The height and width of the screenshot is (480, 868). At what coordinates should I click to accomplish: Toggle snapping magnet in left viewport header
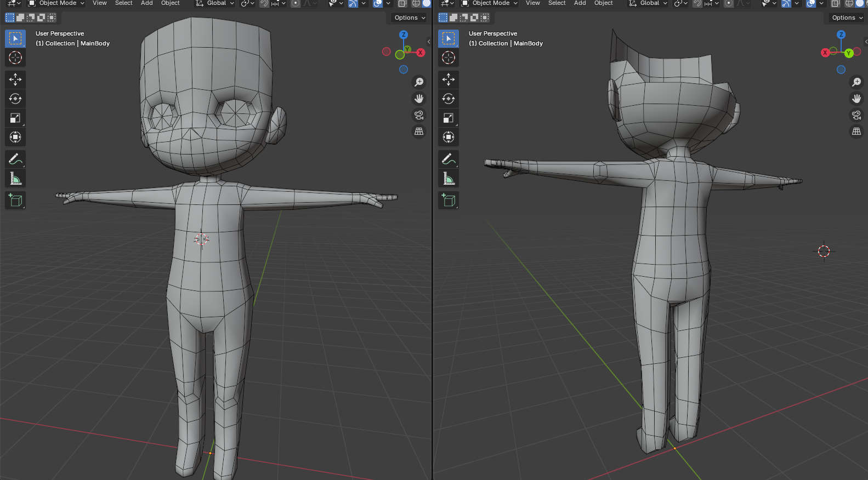pyautogui.click(x=264, y=3)
